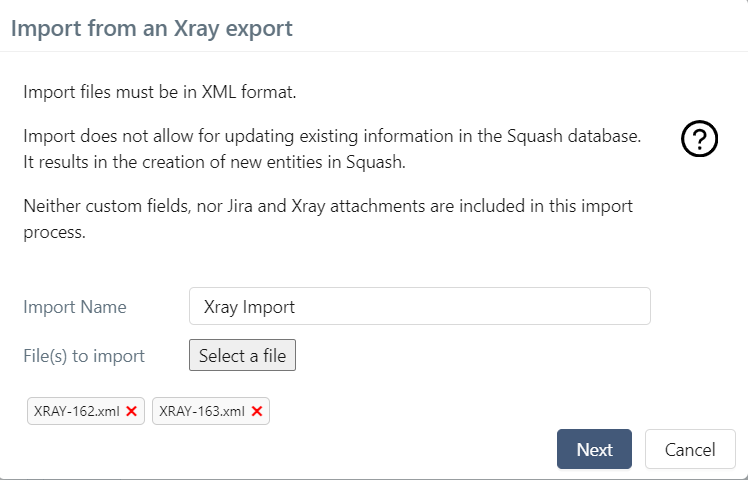Click the 'Import does not allow' text line
This screenshot has width=748, height=480.
pyautogui.click(x=331, y=134)
